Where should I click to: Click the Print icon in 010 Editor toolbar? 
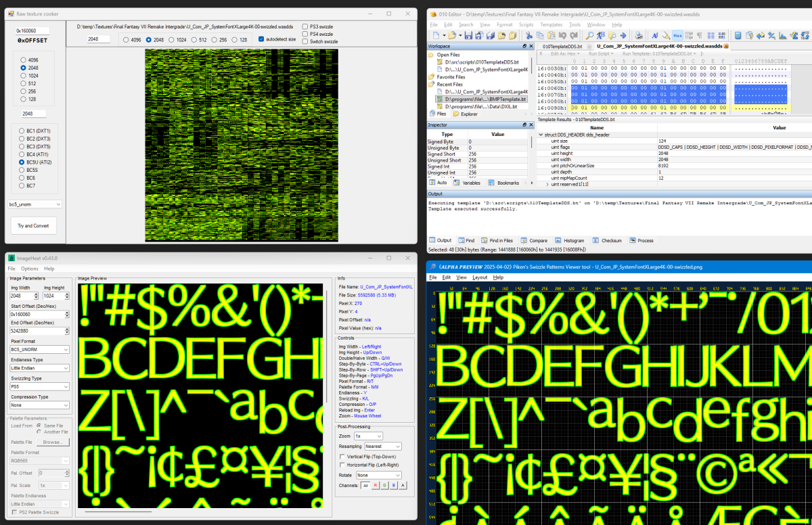click(638, 35)
